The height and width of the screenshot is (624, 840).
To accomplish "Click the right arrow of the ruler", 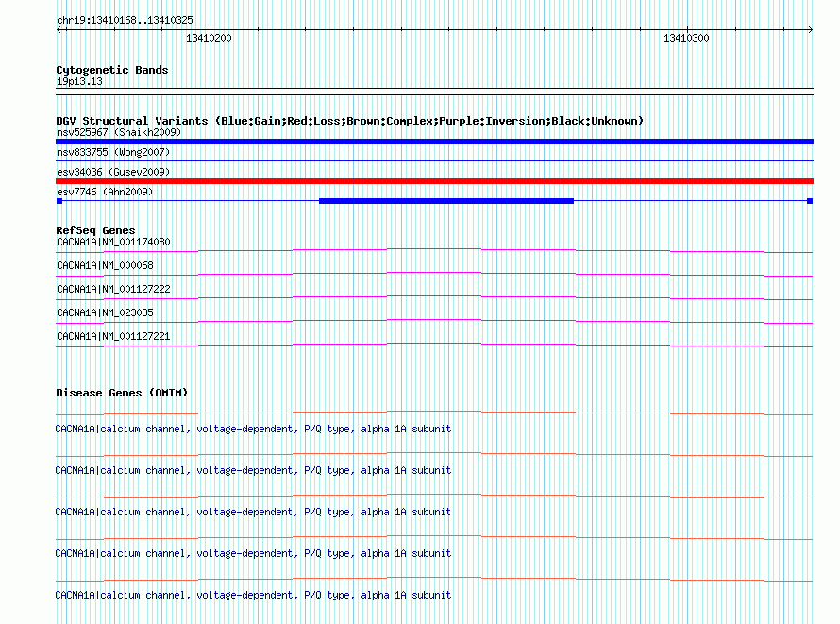I will 810,30.
